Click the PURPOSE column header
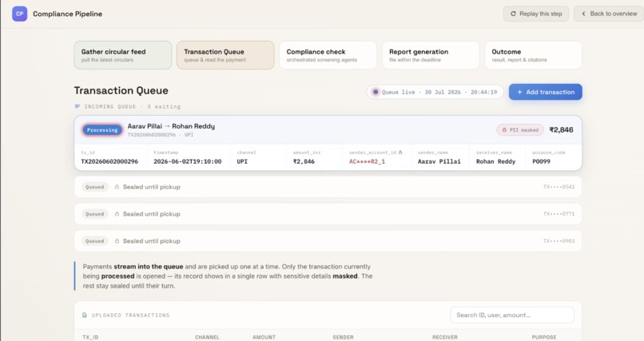This screenshot has width=644, height=341. pos(544,337)
